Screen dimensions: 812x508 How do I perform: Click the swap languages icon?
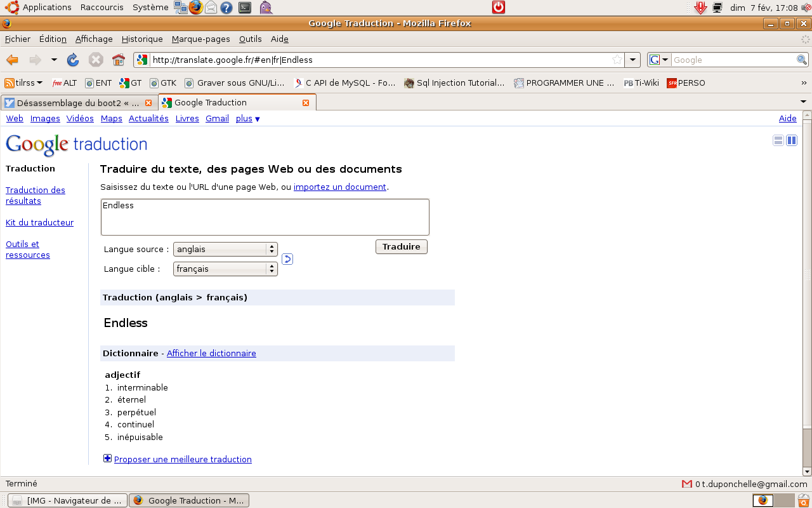[287, 259]
